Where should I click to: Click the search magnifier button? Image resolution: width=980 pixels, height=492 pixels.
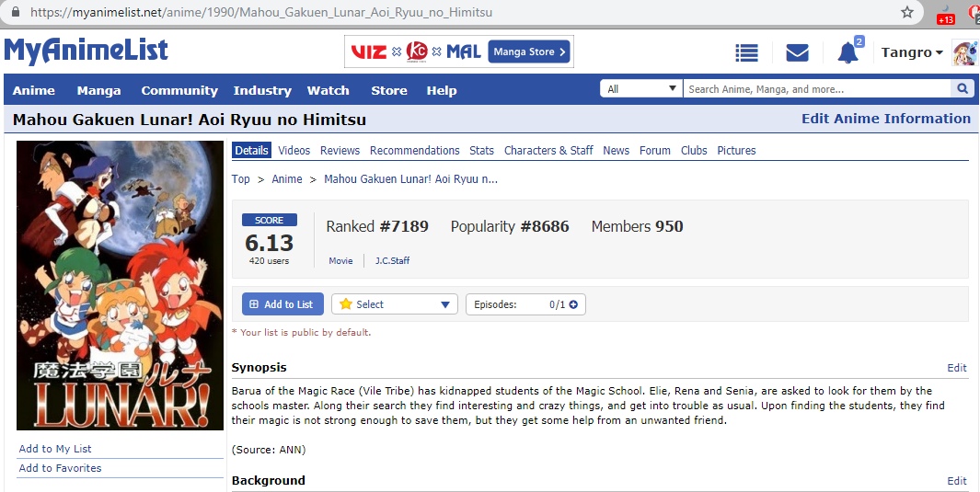(963, 89)
